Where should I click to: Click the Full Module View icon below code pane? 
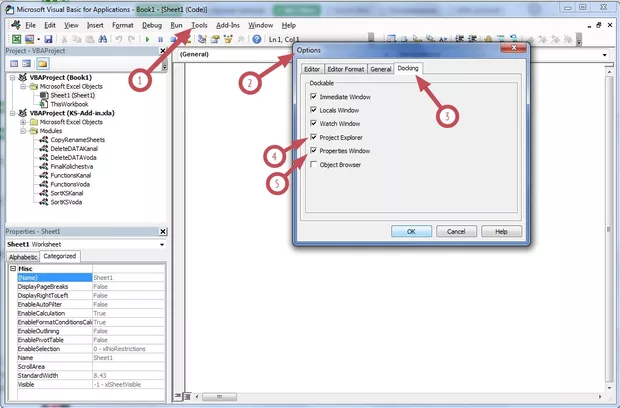(x=187, y=396)
